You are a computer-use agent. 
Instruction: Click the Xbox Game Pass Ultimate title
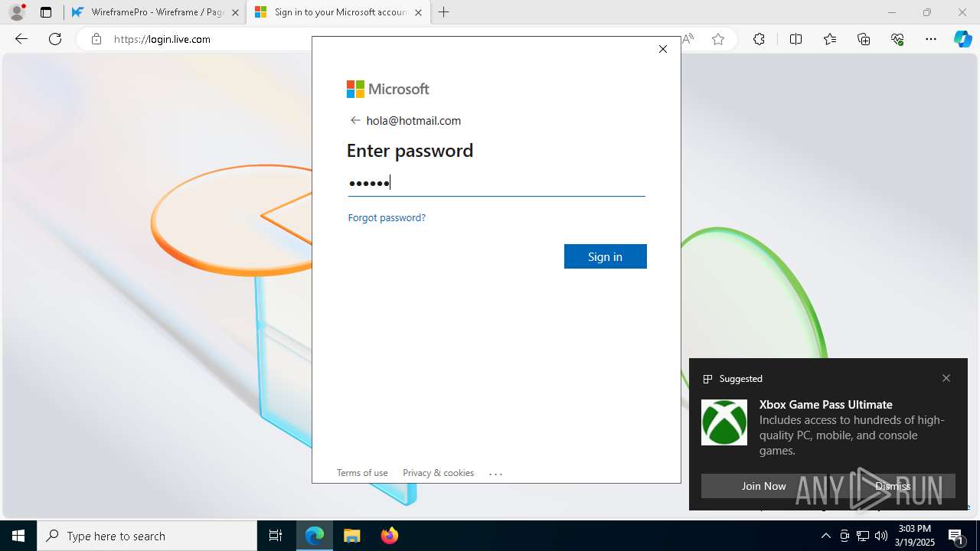(x=826, y=404)
